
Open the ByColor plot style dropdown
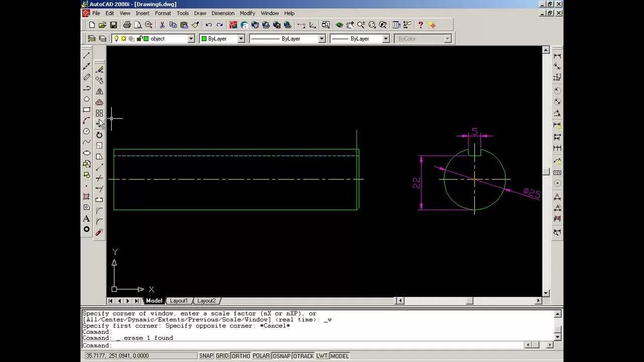point(448,39)
